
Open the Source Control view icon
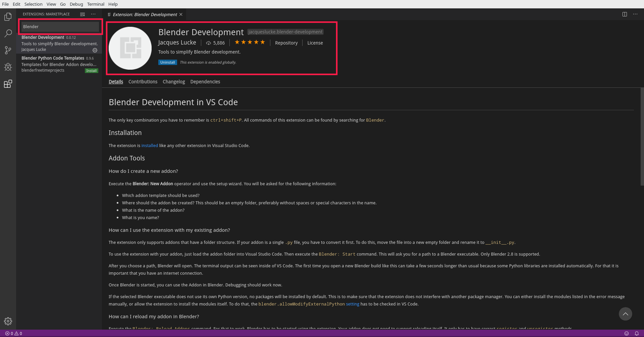(x=8, y=50)
